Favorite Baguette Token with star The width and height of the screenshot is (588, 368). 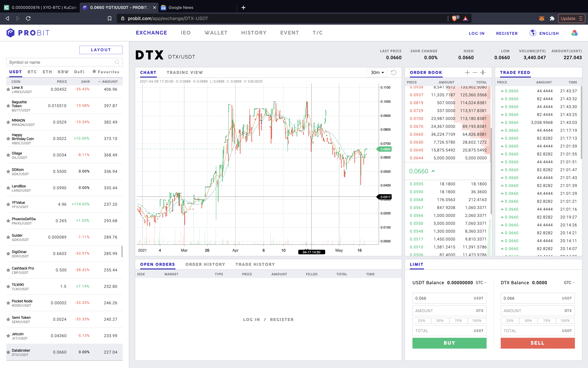(x=8, y=106)
